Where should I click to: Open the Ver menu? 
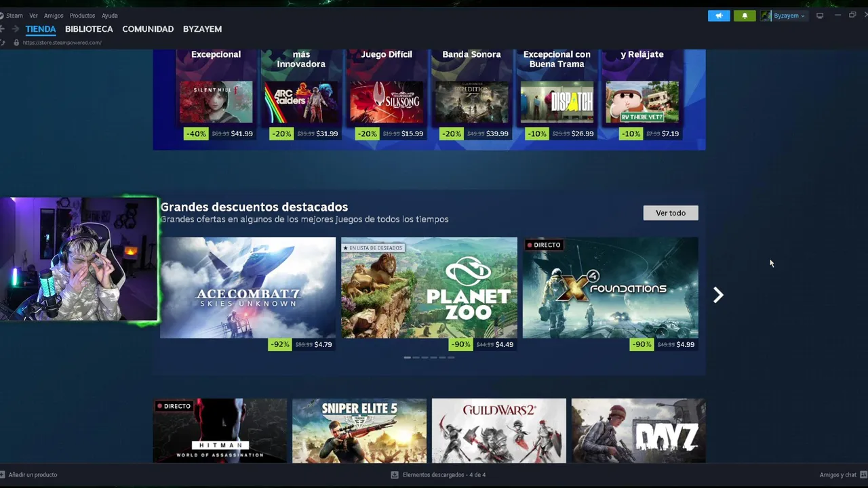pyautogui.click(x=33, y=16)
